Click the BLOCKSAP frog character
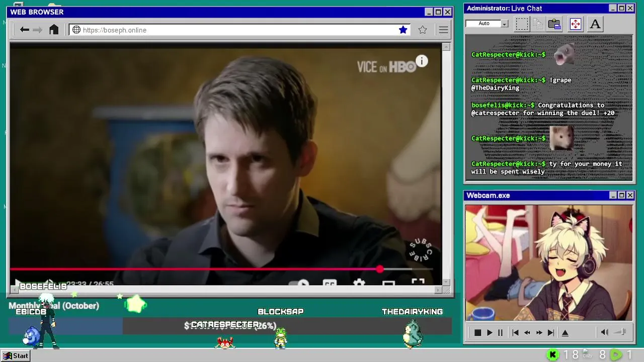Screen dimensions: 644x362 pyautogui.click(x=281, y=338)
